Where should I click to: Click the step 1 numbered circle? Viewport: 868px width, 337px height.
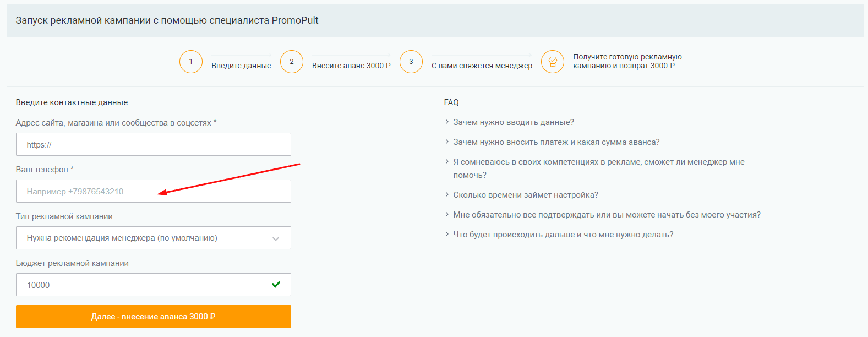191,62
